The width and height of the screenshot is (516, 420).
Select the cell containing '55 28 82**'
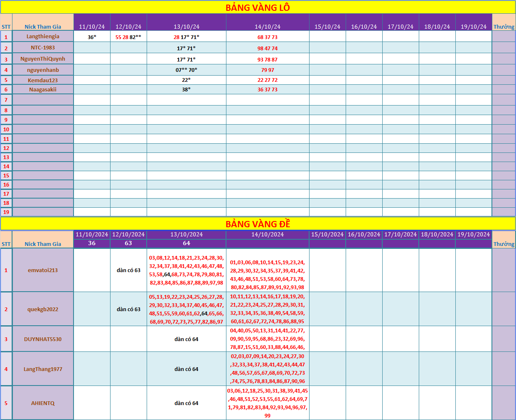coord(128,37)
